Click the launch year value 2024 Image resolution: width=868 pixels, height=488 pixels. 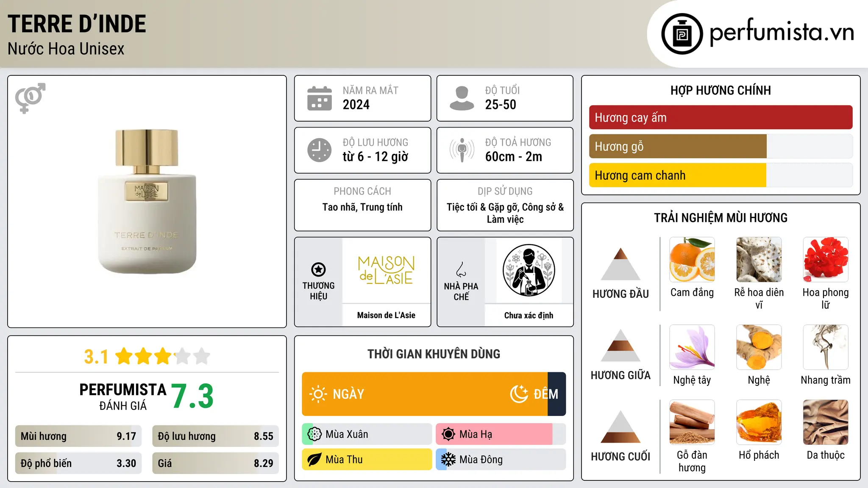coord(356,105)
